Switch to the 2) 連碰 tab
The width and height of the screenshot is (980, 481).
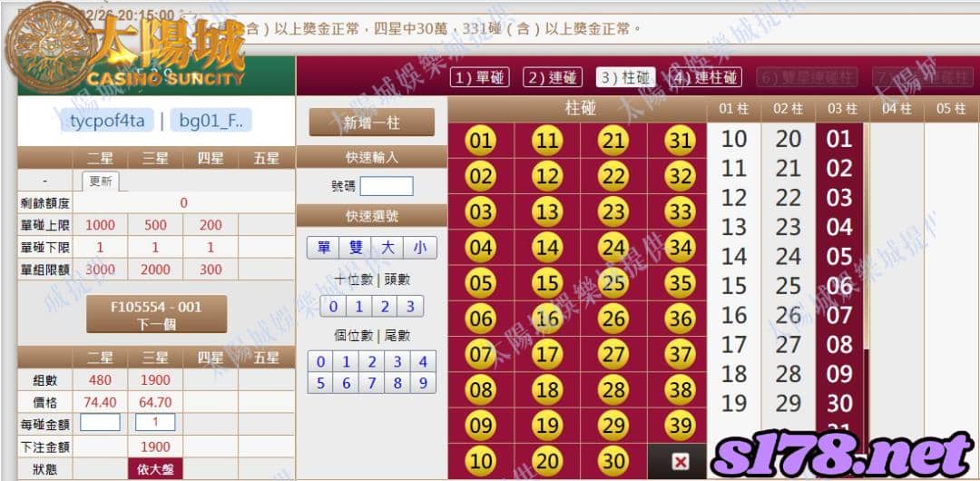pyautogui.click(x=553, y=77)
